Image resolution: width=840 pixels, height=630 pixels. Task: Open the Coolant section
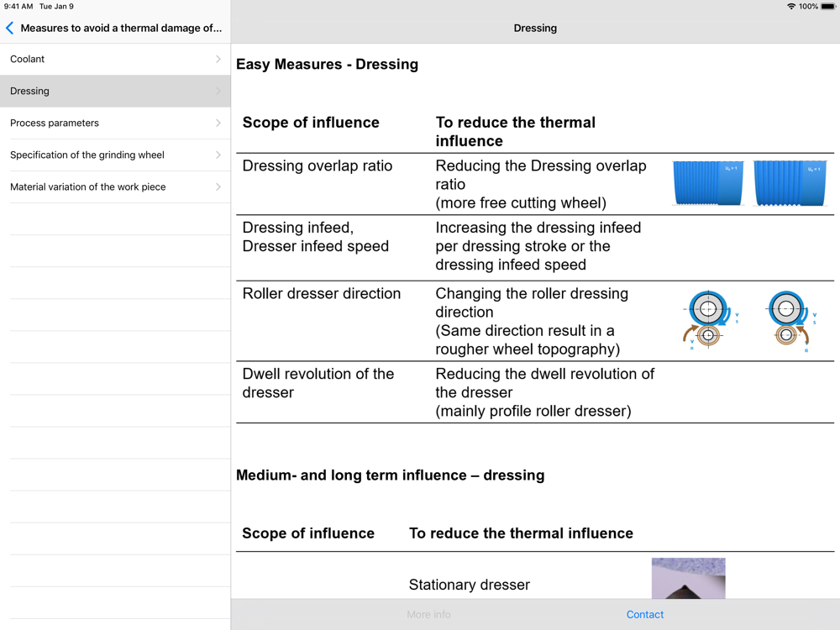[115, 59]
